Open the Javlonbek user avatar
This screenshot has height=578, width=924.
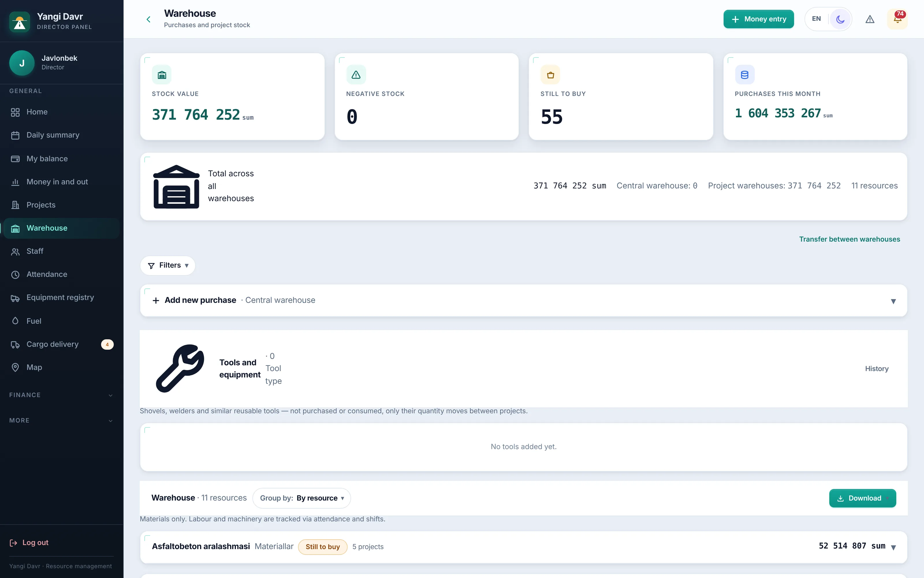22,63
